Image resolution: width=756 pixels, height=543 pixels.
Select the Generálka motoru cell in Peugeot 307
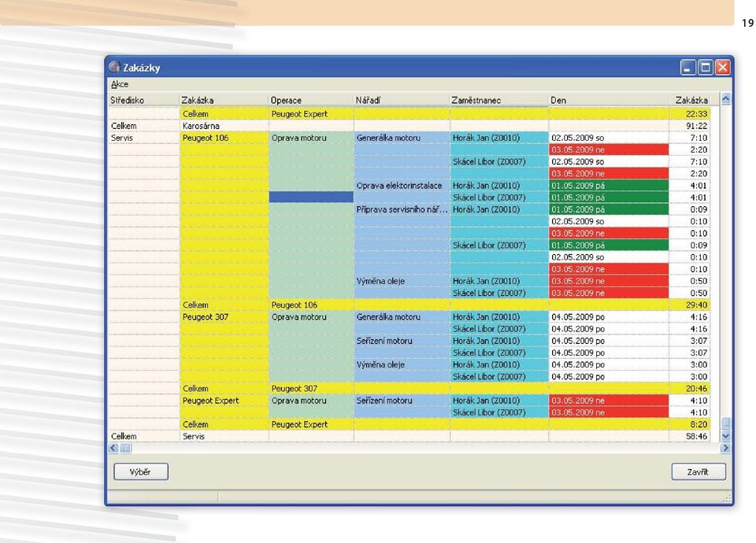(x=401, y=317)
